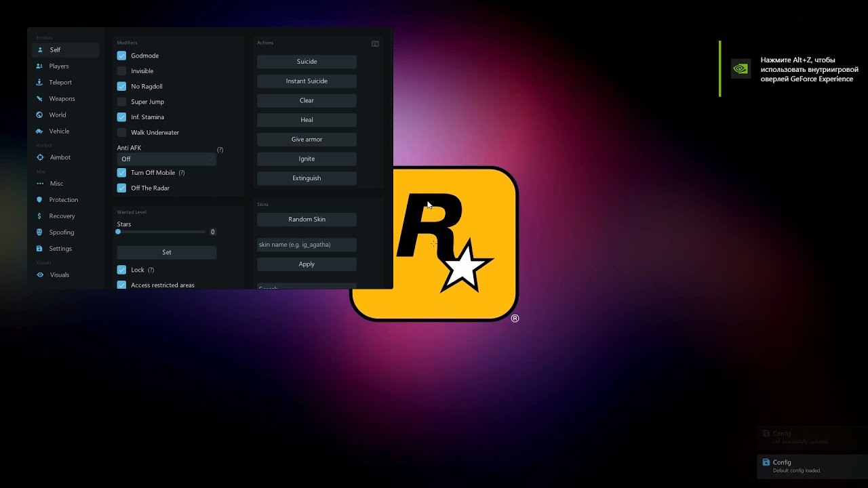The image size is (868, 488).
Task: Select the Teleport icon in the sidebar
Action: point(40,83)
